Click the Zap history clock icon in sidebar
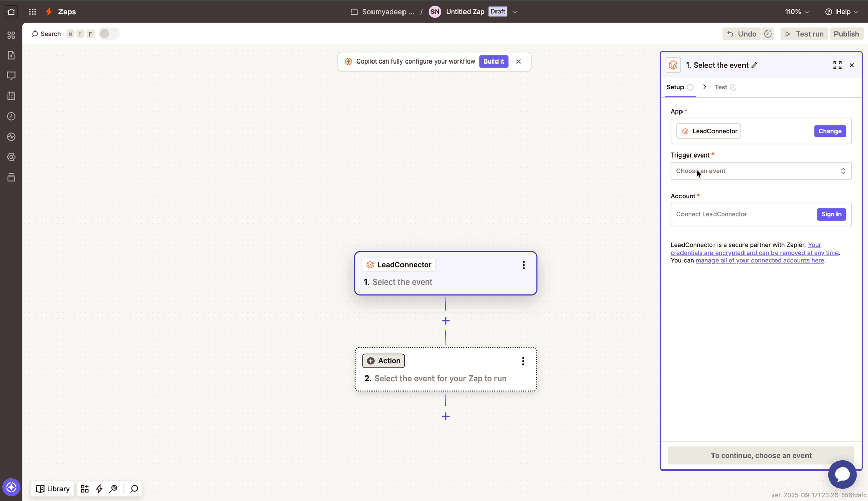 coord(11,116)
